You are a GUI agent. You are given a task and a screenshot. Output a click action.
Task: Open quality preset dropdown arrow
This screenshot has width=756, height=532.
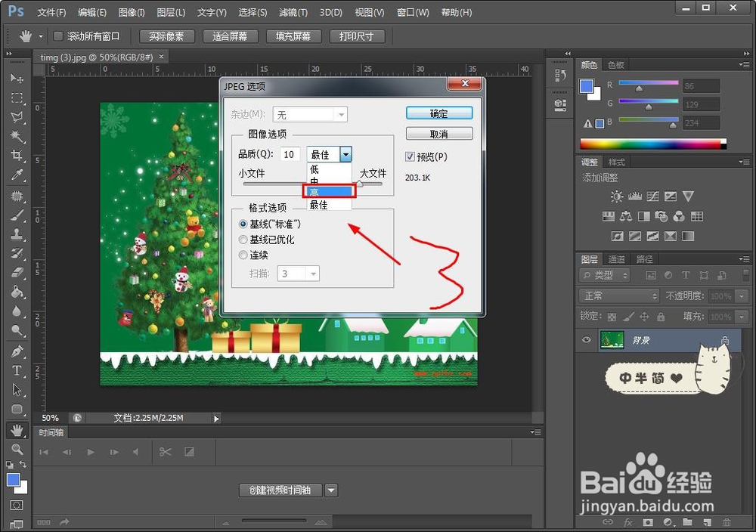(x=345, y=154)
